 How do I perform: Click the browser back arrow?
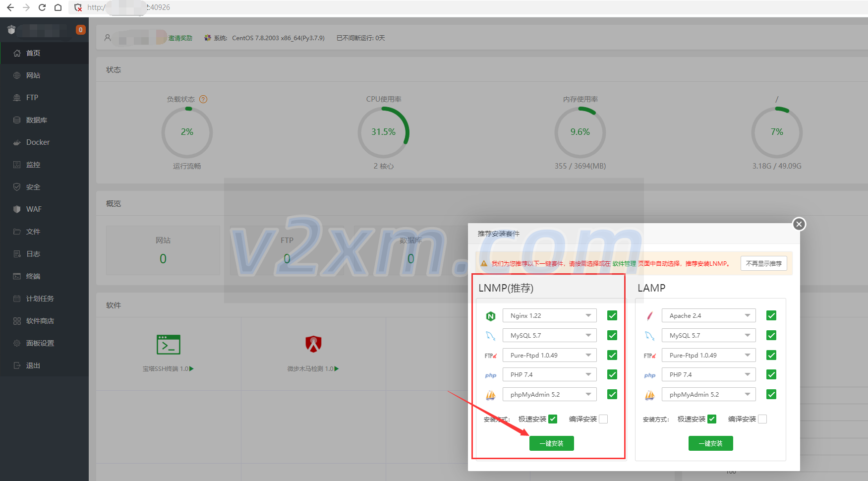[10, 7]
